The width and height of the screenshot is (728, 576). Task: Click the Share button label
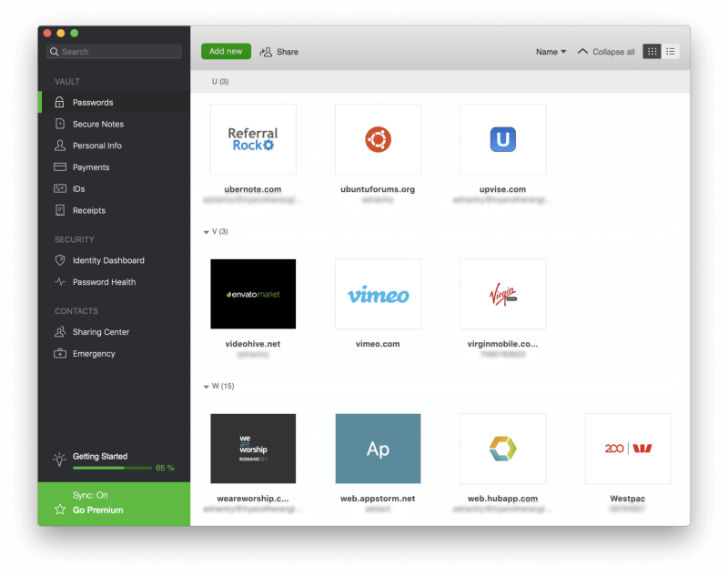pos(288,52)
